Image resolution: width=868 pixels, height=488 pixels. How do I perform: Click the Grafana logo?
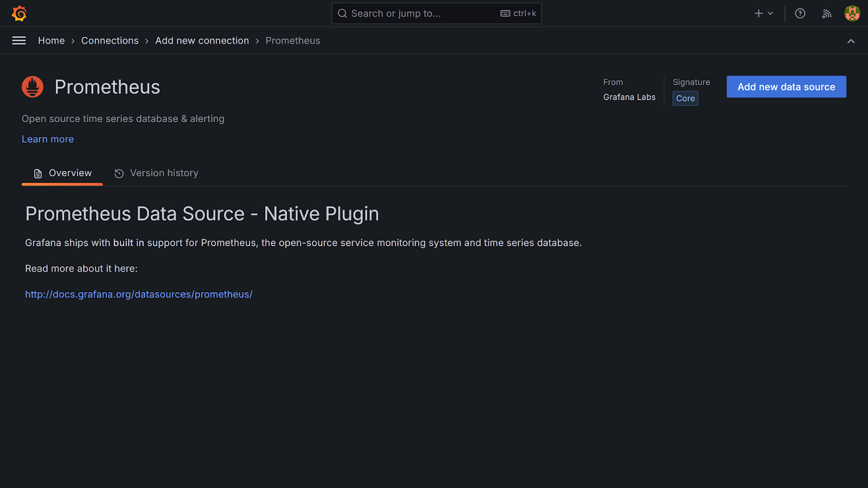coord(20,14)
